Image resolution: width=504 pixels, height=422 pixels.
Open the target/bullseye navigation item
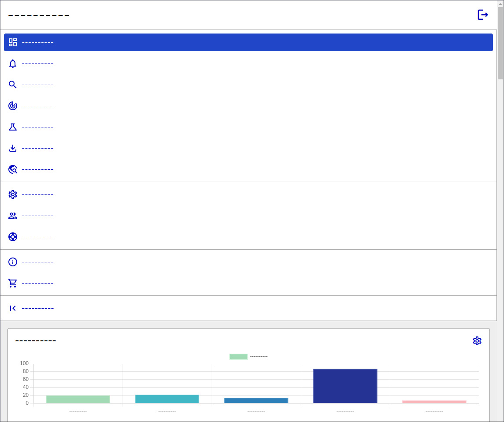(13, 105)
